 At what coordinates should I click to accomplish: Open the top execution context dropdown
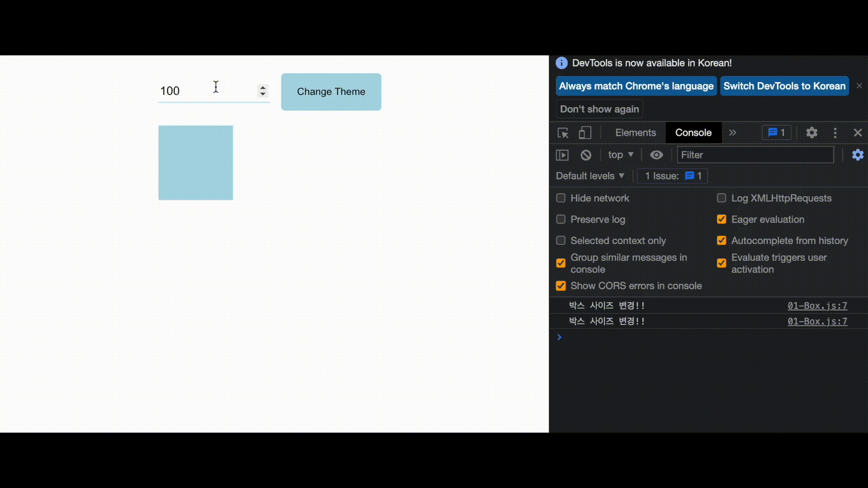[621, 155]
